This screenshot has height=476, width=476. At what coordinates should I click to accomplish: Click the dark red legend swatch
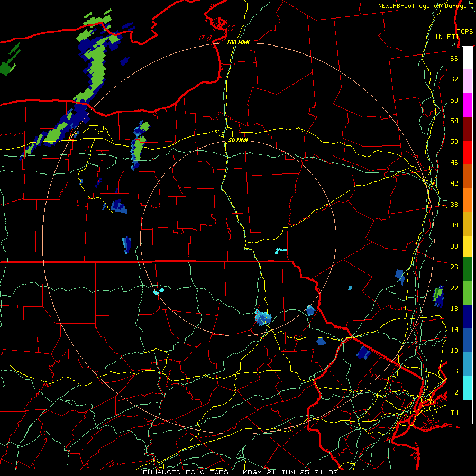pos(467,129)
